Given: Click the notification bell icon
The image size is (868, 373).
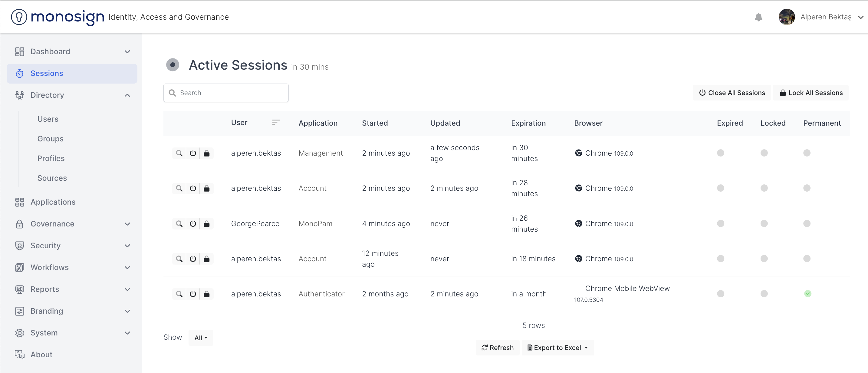Looking at the screenshot, I should [x=758, y=17].
